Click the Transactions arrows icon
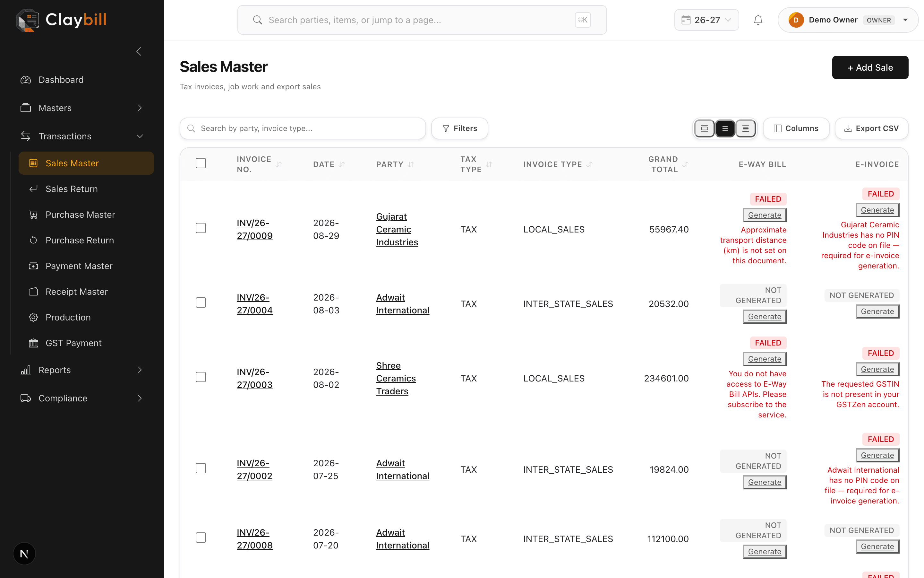This screenshot has height=578, width=924. (26, 136)
